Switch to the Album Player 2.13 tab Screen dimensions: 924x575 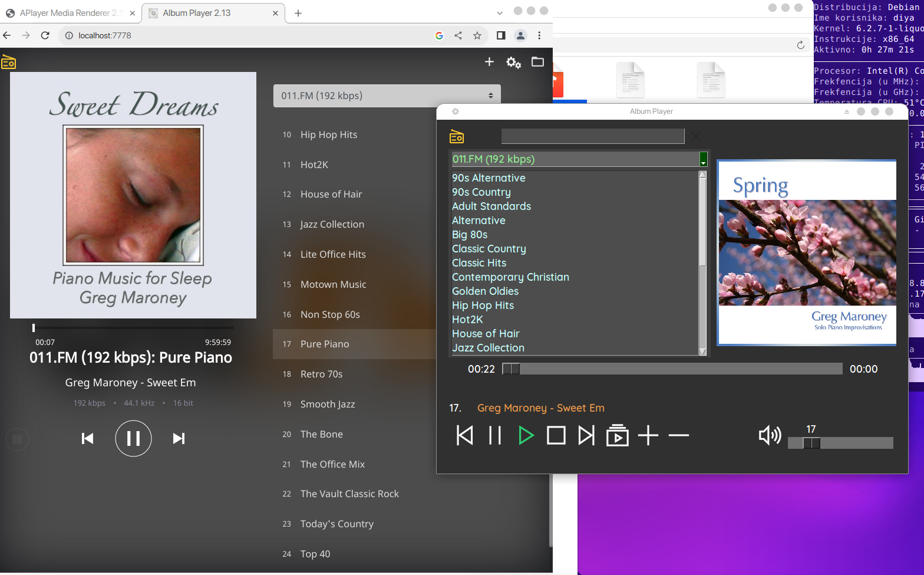click(212, 13)
